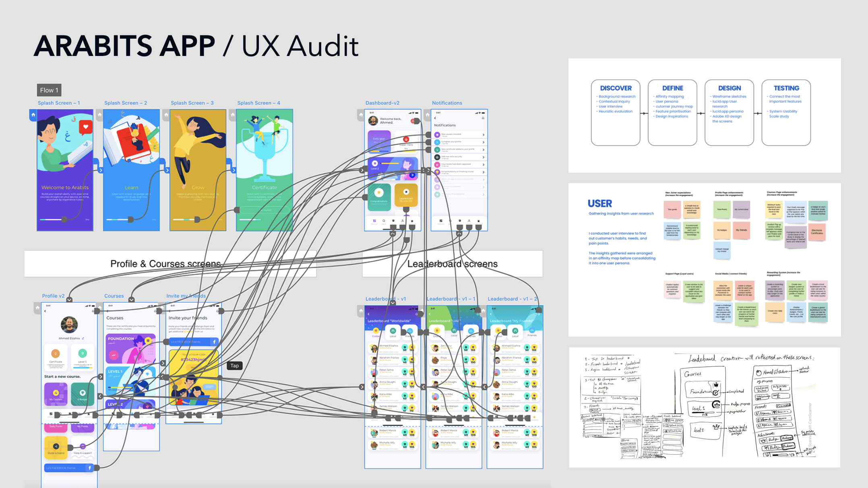Tap the star icon in Dashboard-v2 bottom bar

(412, 221)
